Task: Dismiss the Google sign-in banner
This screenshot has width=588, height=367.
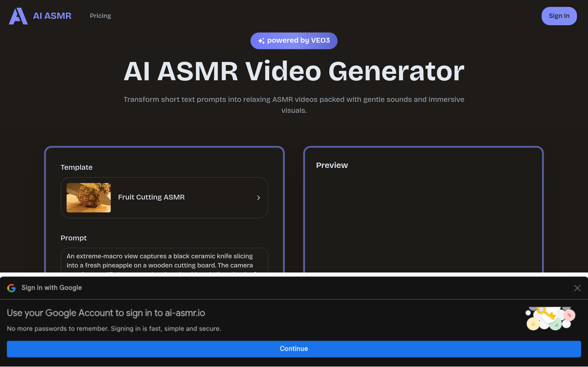Action: tap(577, 288)
